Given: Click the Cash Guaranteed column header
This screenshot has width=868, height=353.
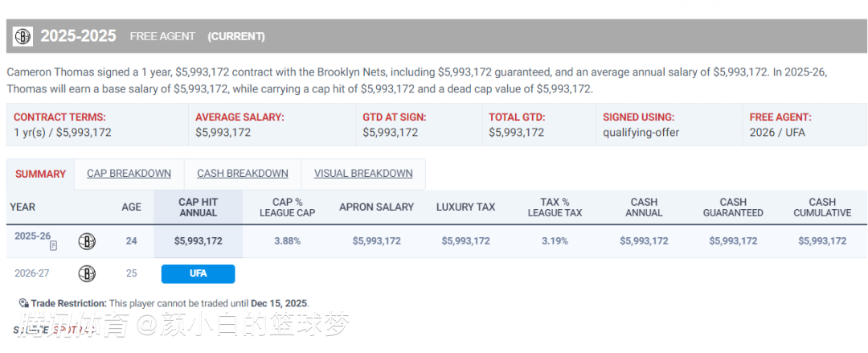Looking at the screenshot, I should [733, 207].
